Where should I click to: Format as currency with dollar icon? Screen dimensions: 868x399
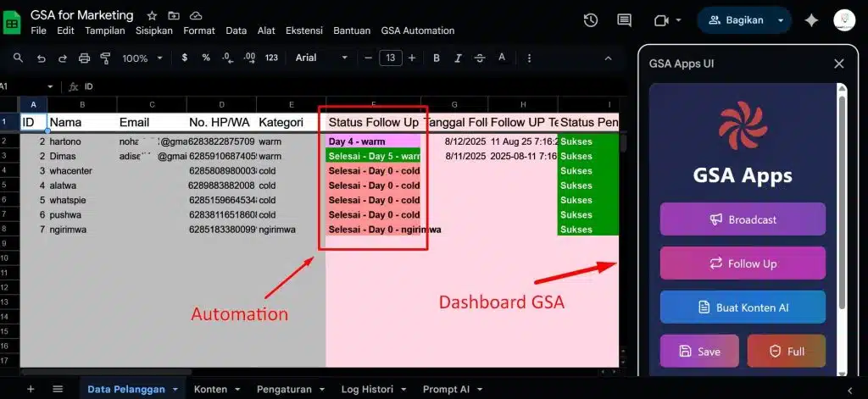coord(184,58)
